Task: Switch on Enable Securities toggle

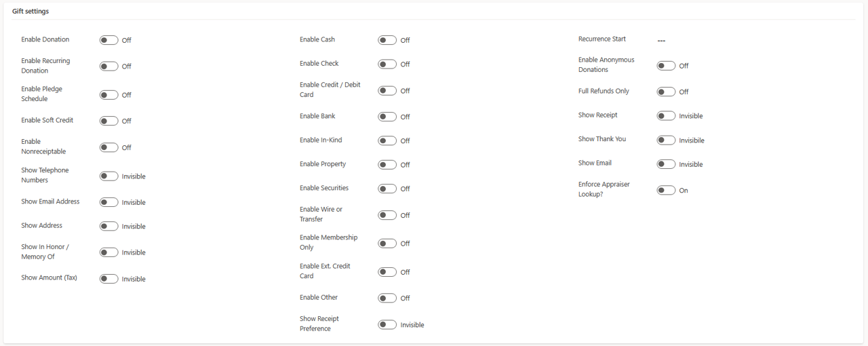Action: point(387,189)
